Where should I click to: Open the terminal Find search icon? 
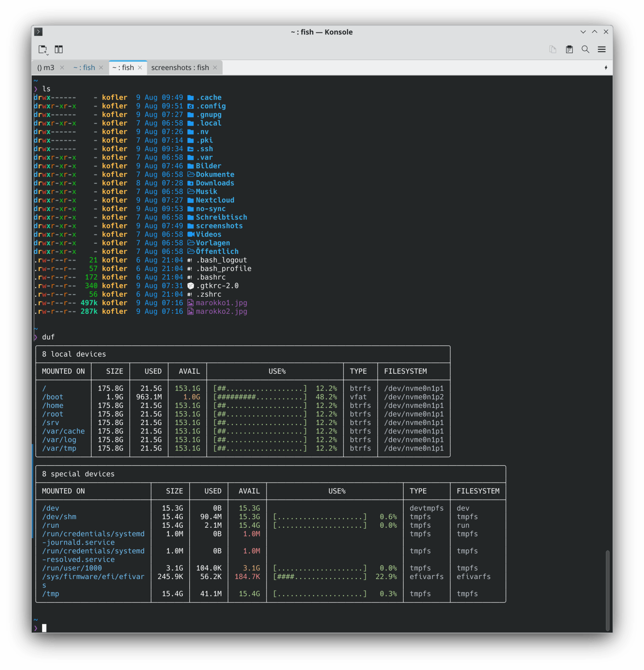585,49
